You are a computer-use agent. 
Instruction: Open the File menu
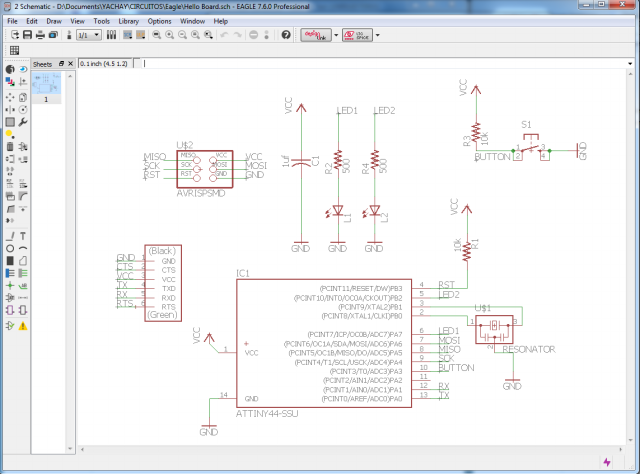pyautogui.click(x=12, y=21)
